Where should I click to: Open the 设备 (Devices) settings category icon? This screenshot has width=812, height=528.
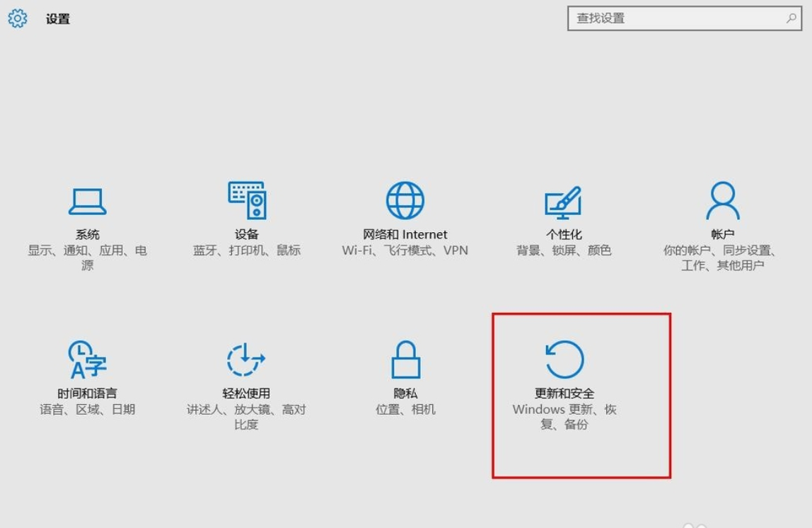(x=246, y=202)
